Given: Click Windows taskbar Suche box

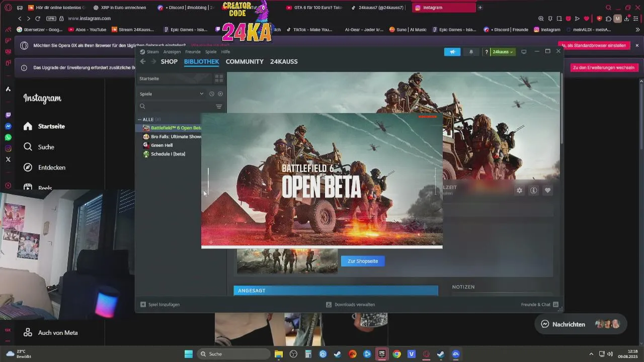Looking at the screenshot, I should [x=233, y=354].
